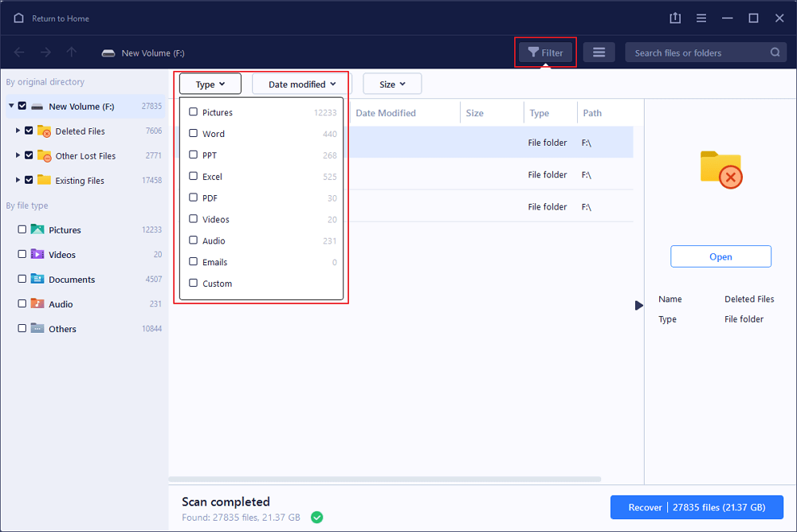Select the Custom option in Type list
The height and width of the screenshot is (532, 797).
pos(217,284)
